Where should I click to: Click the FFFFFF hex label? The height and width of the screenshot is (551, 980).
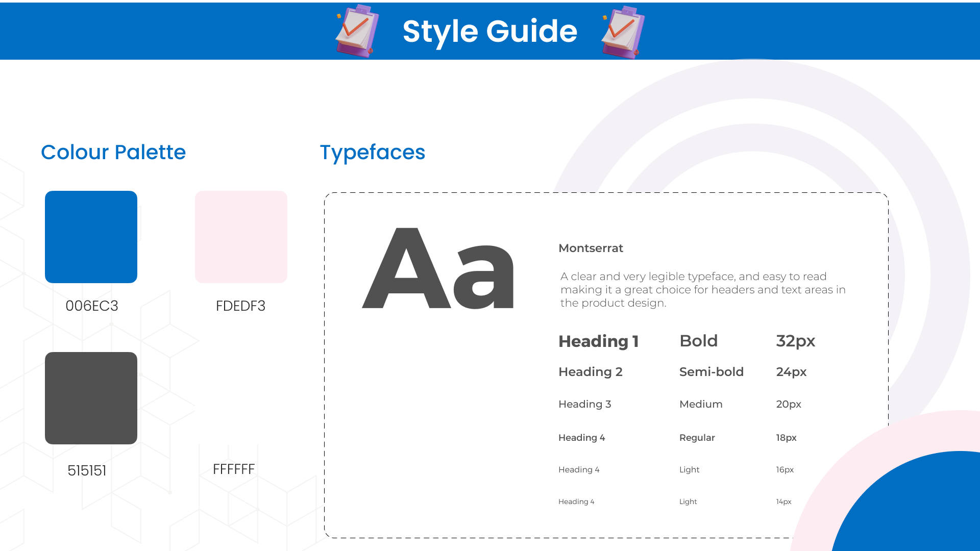[234, 469]
